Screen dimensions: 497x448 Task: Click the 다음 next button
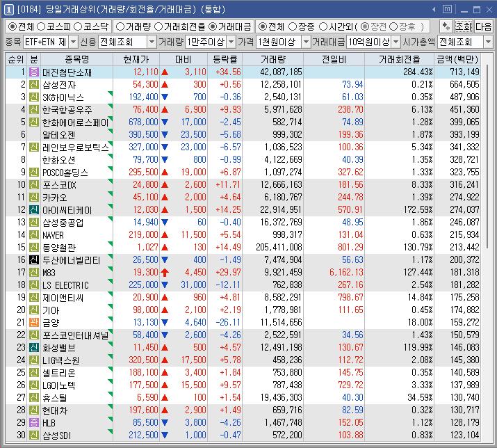(483, 26)
